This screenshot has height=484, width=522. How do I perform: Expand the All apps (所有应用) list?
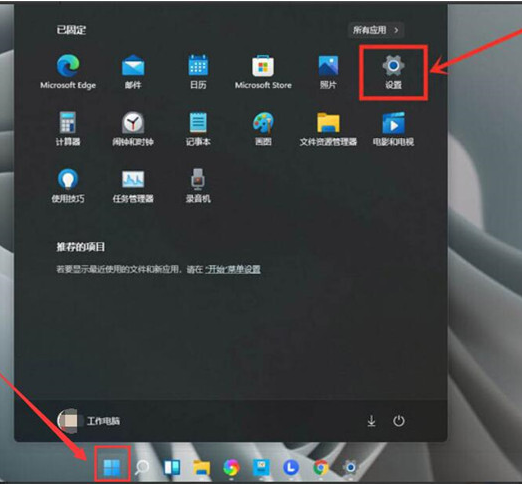tap(376, 30)
